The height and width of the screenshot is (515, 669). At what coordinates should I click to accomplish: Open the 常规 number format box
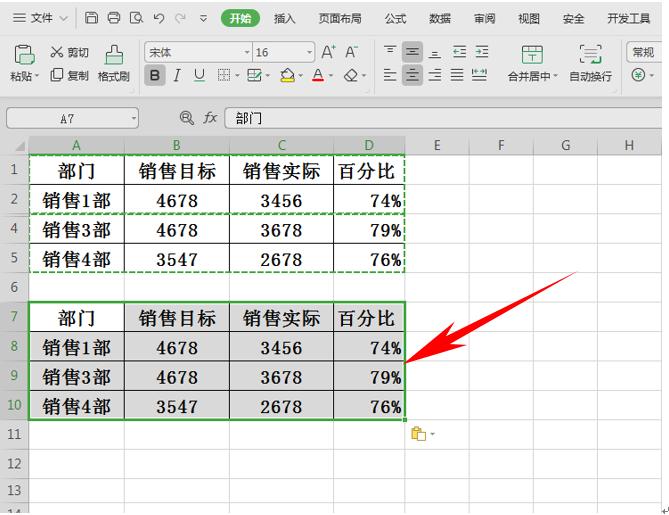[644, 52]
